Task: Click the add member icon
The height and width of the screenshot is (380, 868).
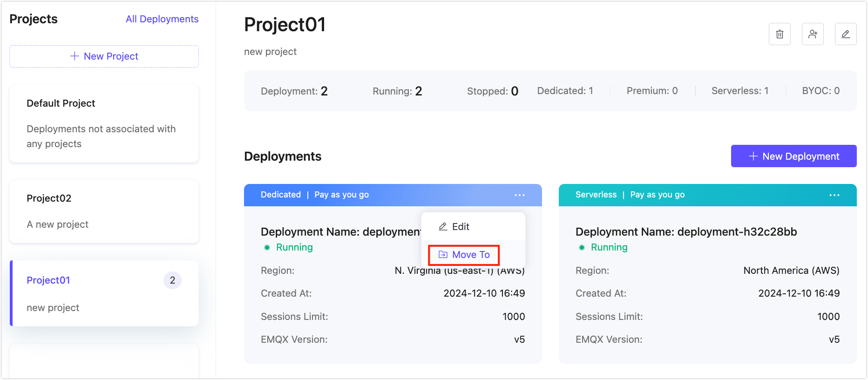Action: tap(813, 34)
